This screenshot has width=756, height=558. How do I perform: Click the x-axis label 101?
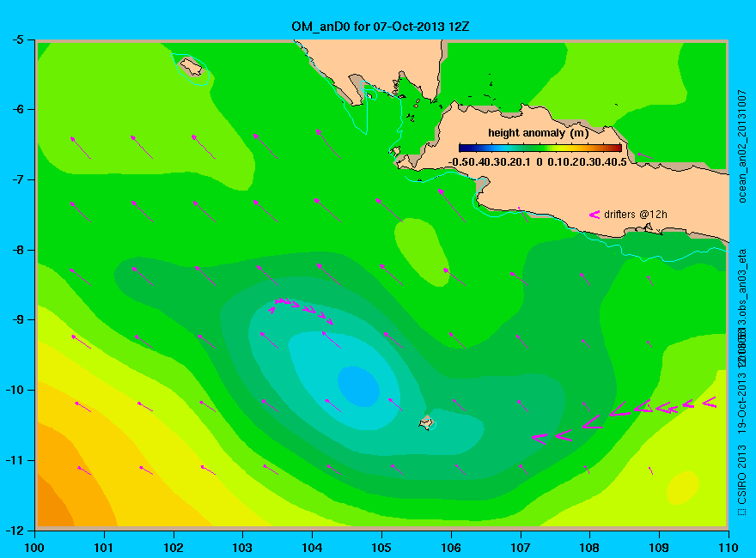click(103, 548)
